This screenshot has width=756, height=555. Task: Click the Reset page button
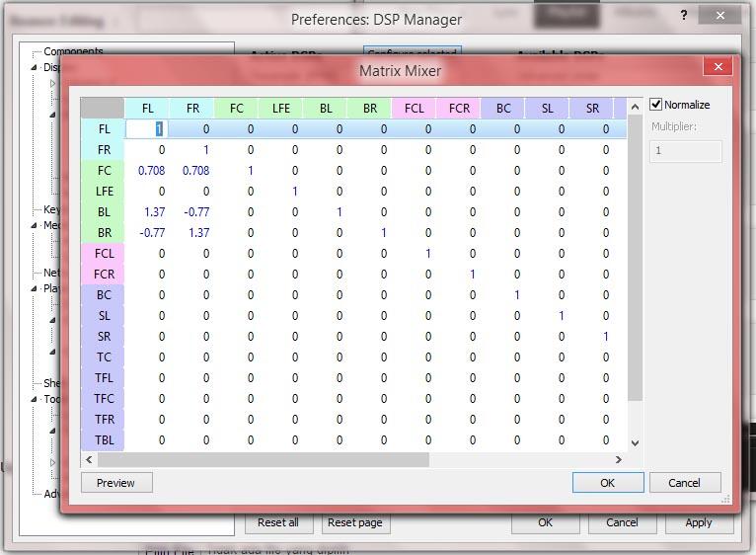pyautogui.click(x=355, y=522)
